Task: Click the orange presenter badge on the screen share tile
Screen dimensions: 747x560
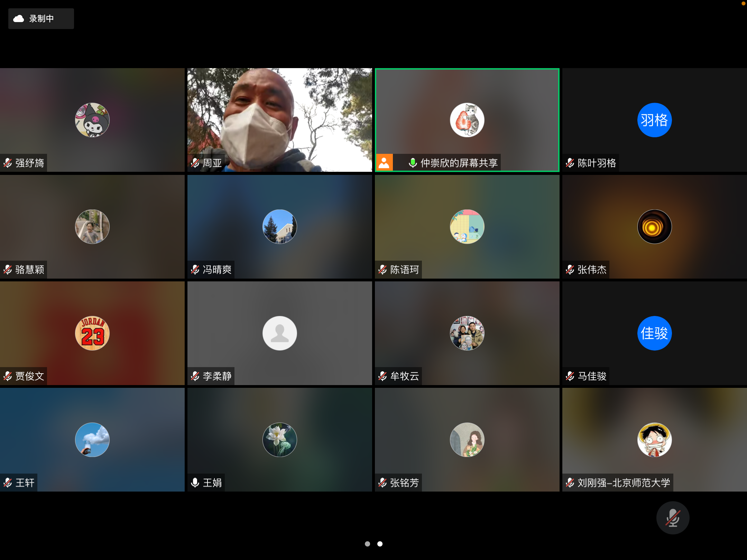Action: [384, 162]
